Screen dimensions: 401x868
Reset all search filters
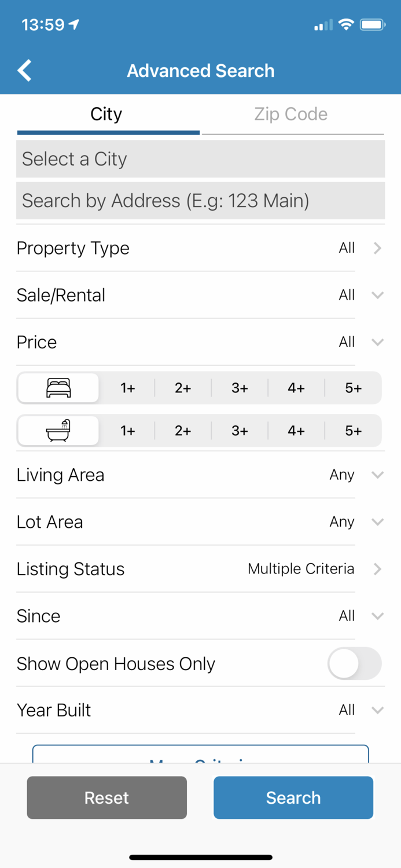106,797
